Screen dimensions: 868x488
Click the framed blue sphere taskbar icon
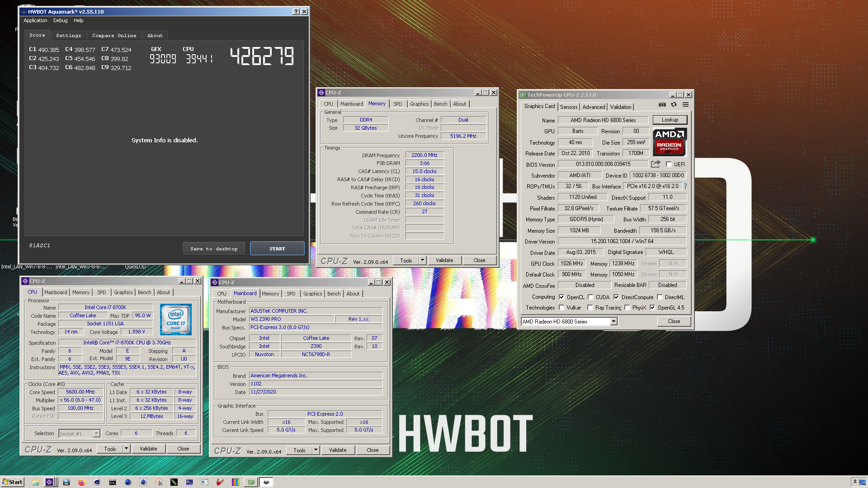[143, 482]
